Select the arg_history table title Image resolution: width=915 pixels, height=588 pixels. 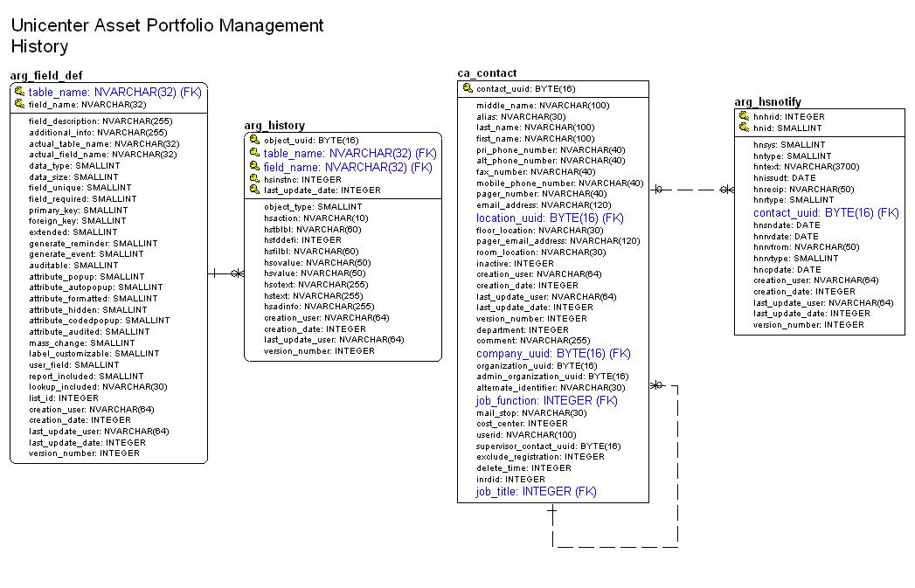pyautogui.click(x=274, y=126)
